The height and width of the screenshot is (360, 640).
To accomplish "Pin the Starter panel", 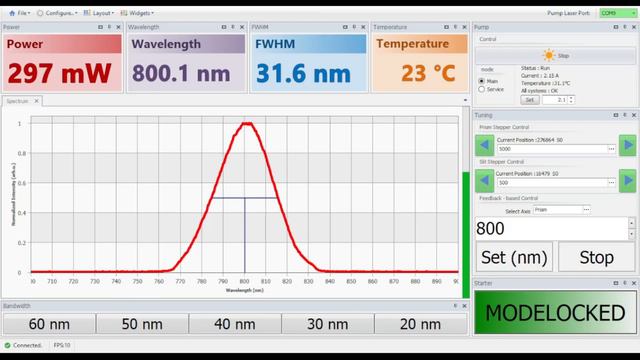I will [625, 283].
